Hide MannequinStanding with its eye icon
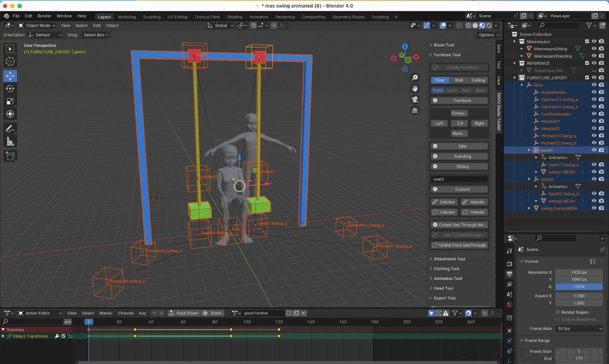This screenshot has width=609, height=364. pyautogui.click(x=594, y=56)
